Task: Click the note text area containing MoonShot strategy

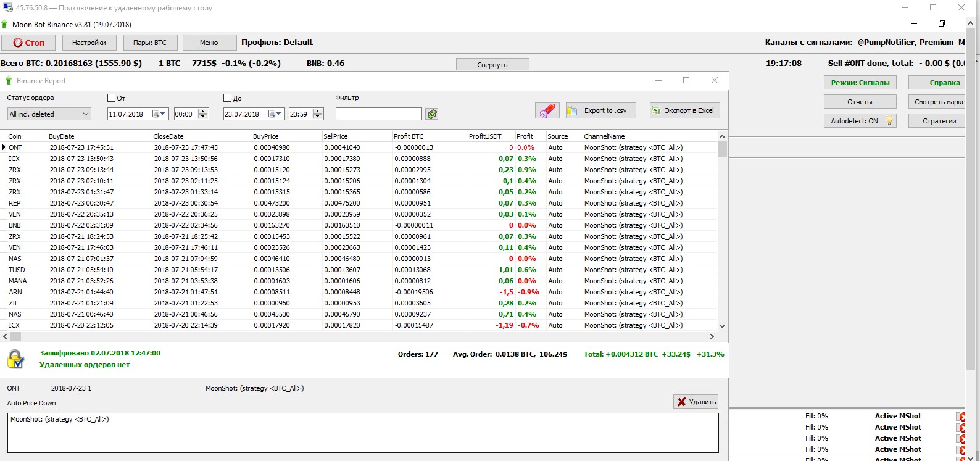Action: coord(363,433)
